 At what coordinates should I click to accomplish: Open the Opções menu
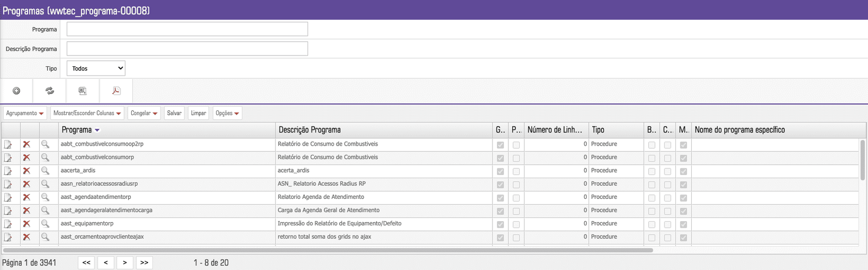[227, 113]
